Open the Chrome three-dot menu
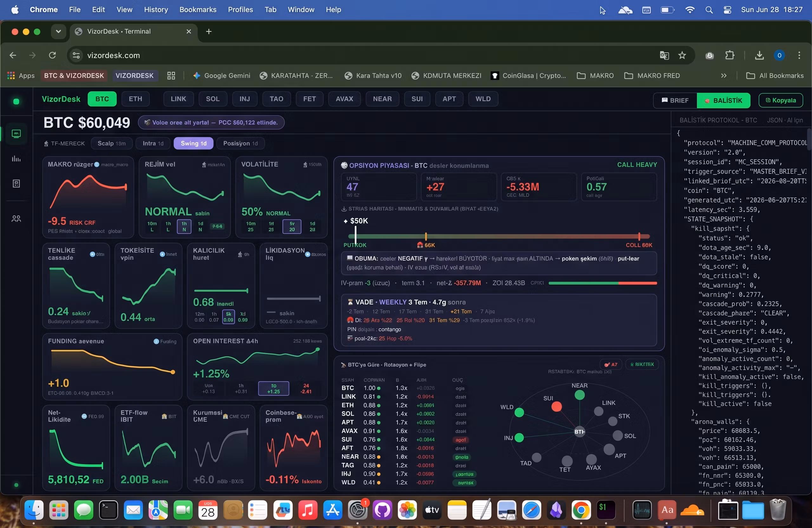This screenshot has height=528, width=812. click(x=799, y=55)
